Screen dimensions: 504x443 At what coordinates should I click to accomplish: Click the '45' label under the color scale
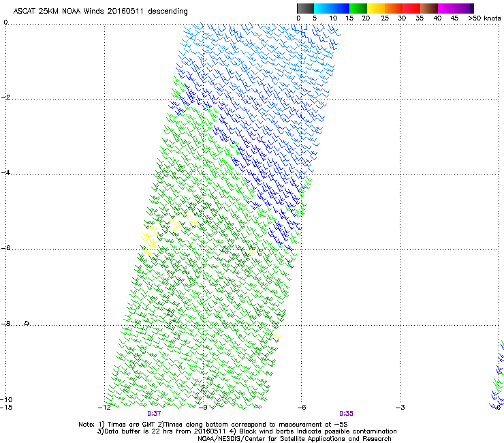pyautogui.click(x=454, y=18)
